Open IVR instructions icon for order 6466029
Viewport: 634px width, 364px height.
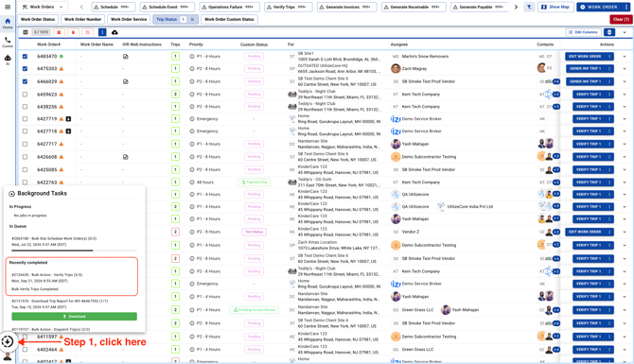tap(125, 81)
